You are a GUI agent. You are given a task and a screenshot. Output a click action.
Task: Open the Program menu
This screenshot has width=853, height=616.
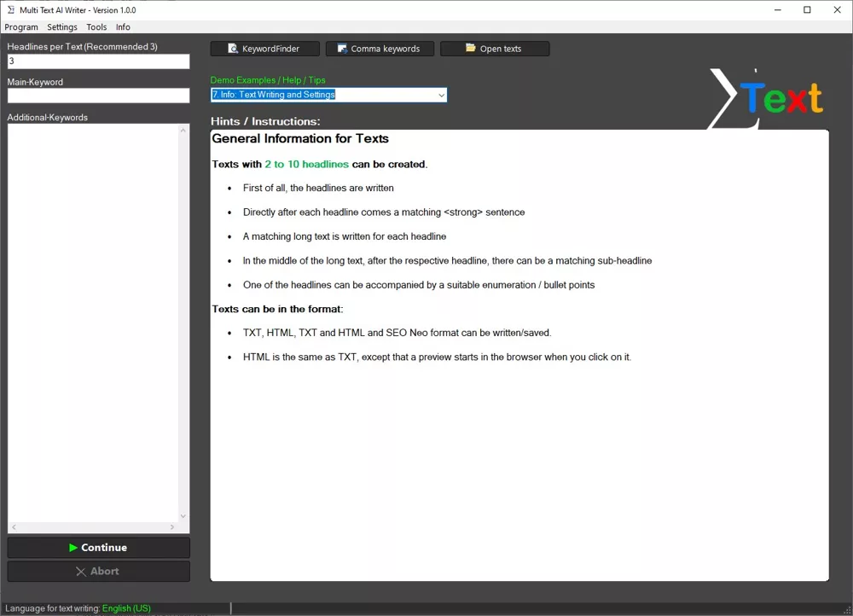[21, 27]
